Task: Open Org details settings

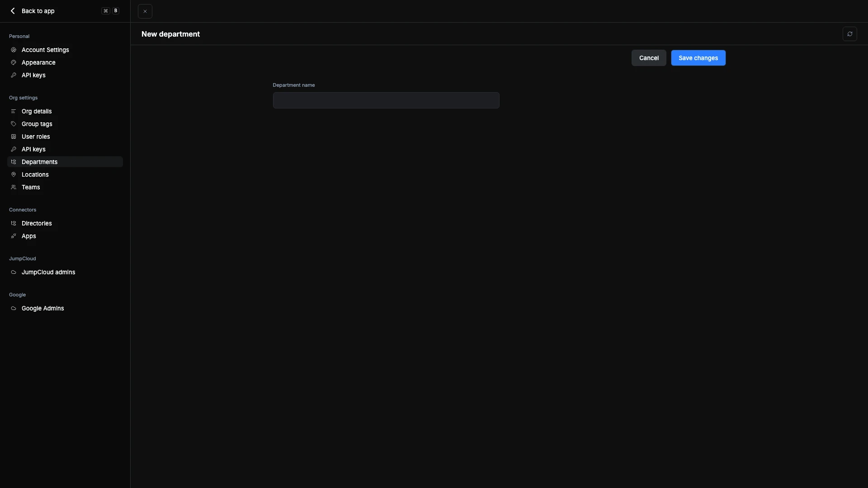Action: [37, 111]
